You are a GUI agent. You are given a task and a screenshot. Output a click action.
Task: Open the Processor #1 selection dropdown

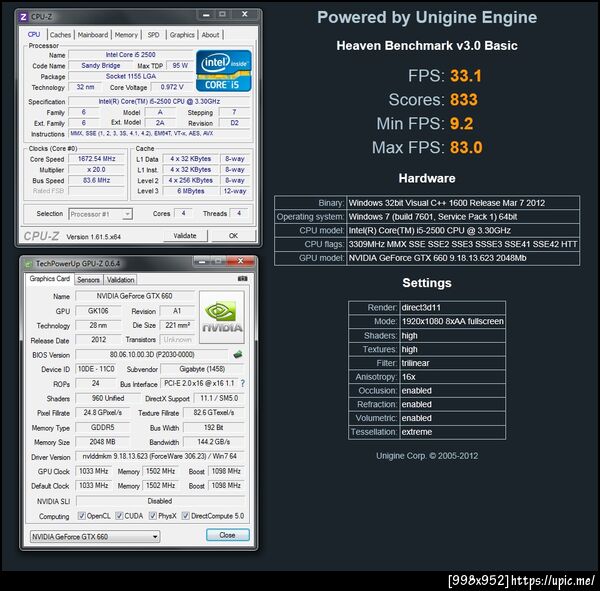coord(101,214)
